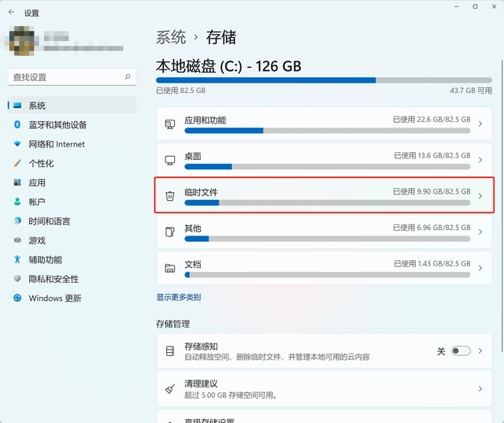
Task: Click the trash can icon for 临时文件
Action: [170, 196]
